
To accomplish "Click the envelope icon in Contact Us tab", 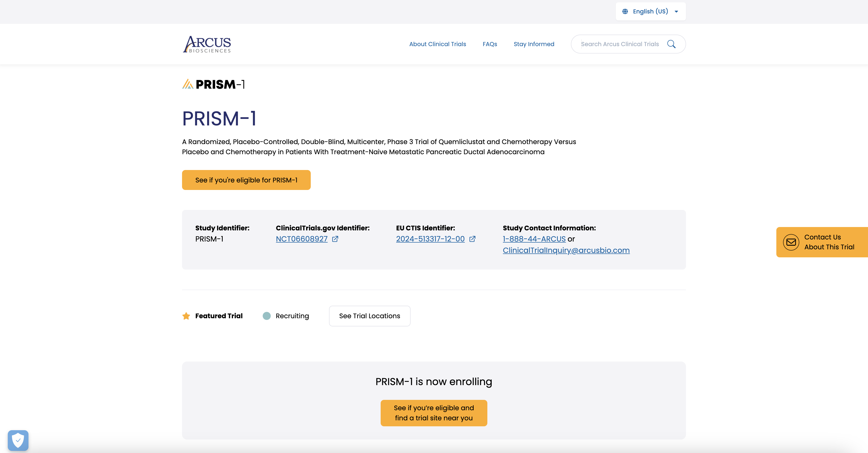I will tap(791, 242).
